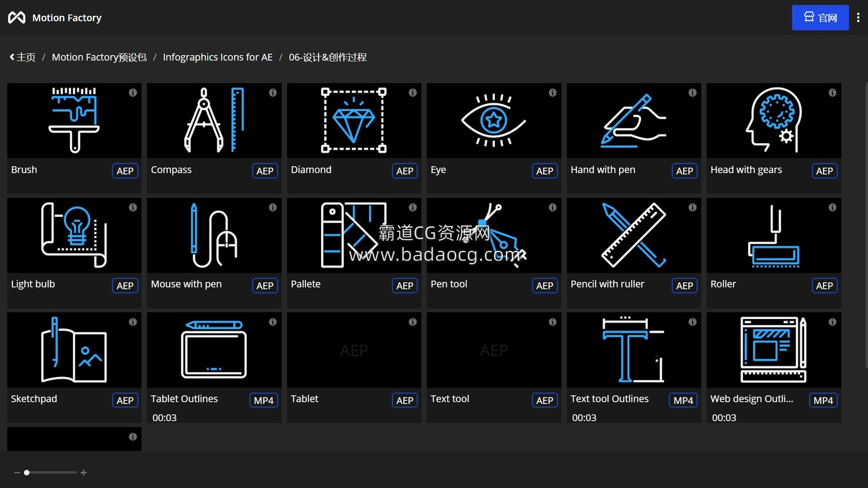This screenshot has height=488, width=868.
Task: Show info for the Diamond item
Action: tap(412, 93)
